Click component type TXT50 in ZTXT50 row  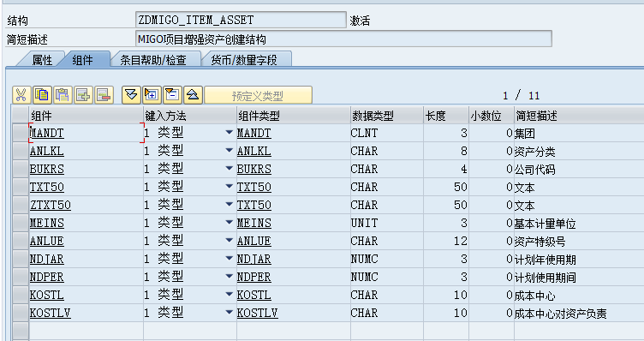253,205
